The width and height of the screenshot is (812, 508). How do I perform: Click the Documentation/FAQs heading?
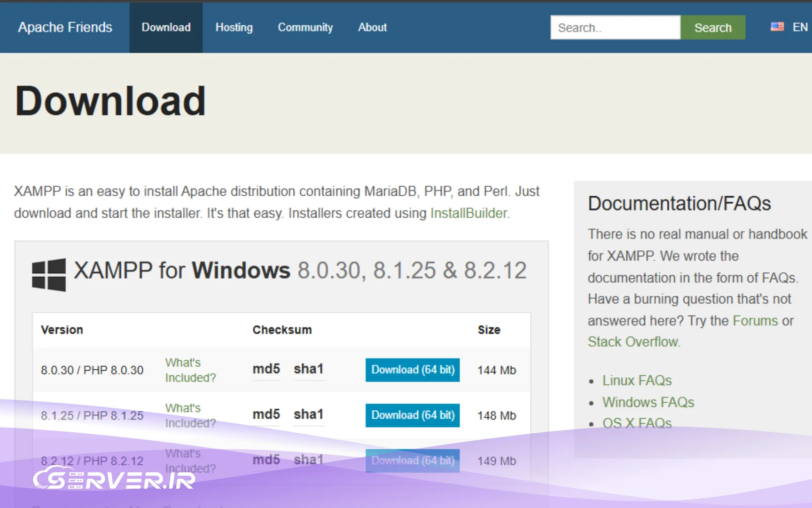[x=679, y=204]
